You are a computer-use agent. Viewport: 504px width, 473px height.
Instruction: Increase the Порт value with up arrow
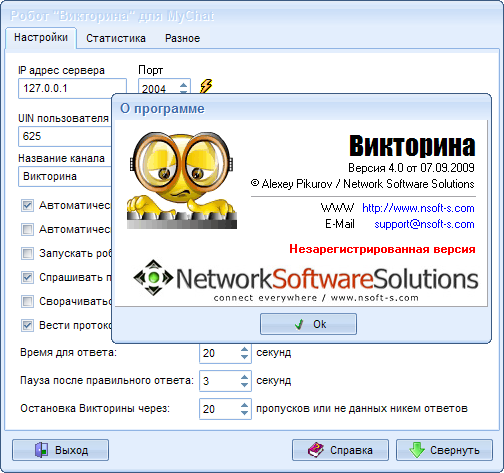pos(183,85)
